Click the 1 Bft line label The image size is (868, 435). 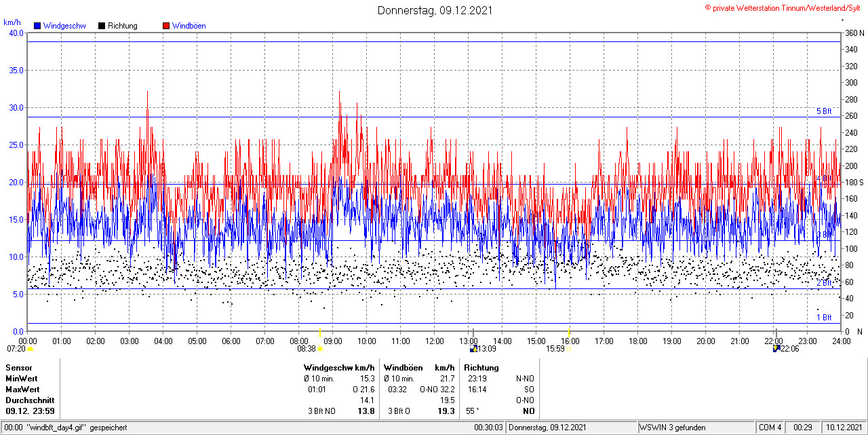point(824,317)
